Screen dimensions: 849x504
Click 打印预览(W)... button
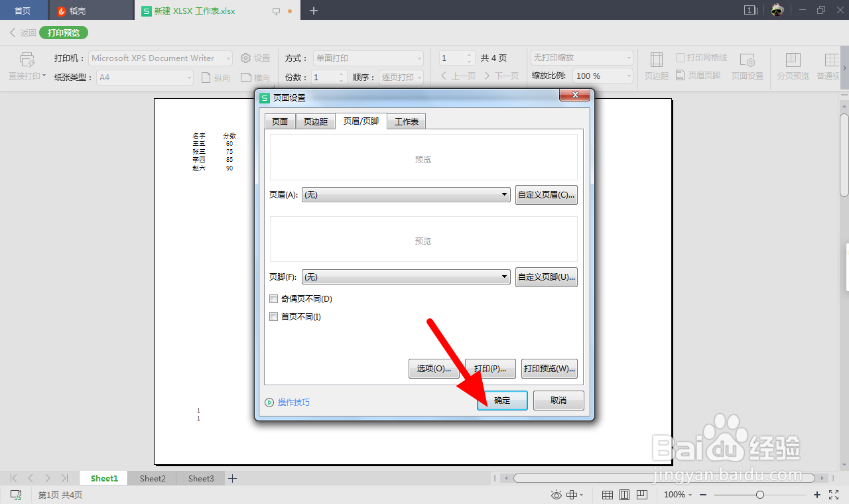549,369
